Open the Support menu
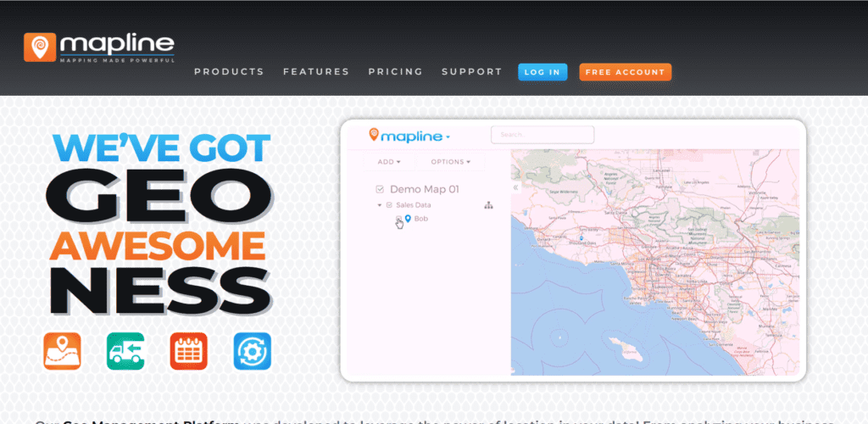This screenshot has width=868, height=424. pyautogui.click(x=471, y=72)
